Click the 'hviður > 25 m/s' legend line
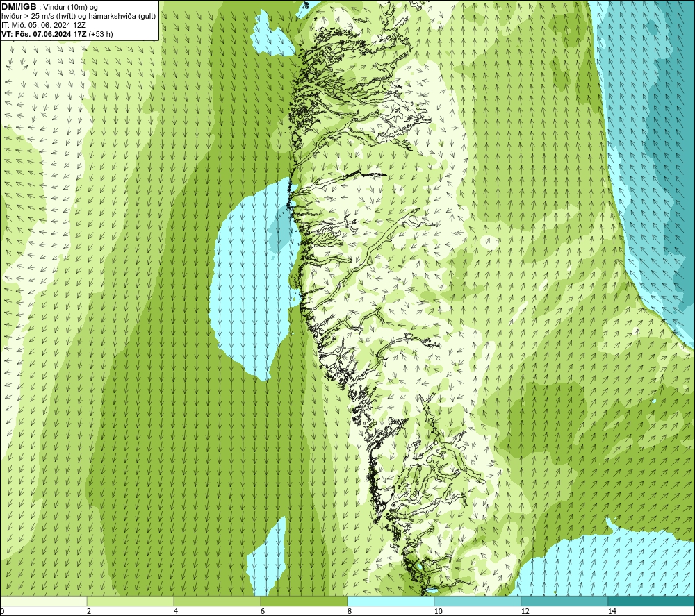The width and height of the screenshot is (695, 616). click(x=79, y=17)
